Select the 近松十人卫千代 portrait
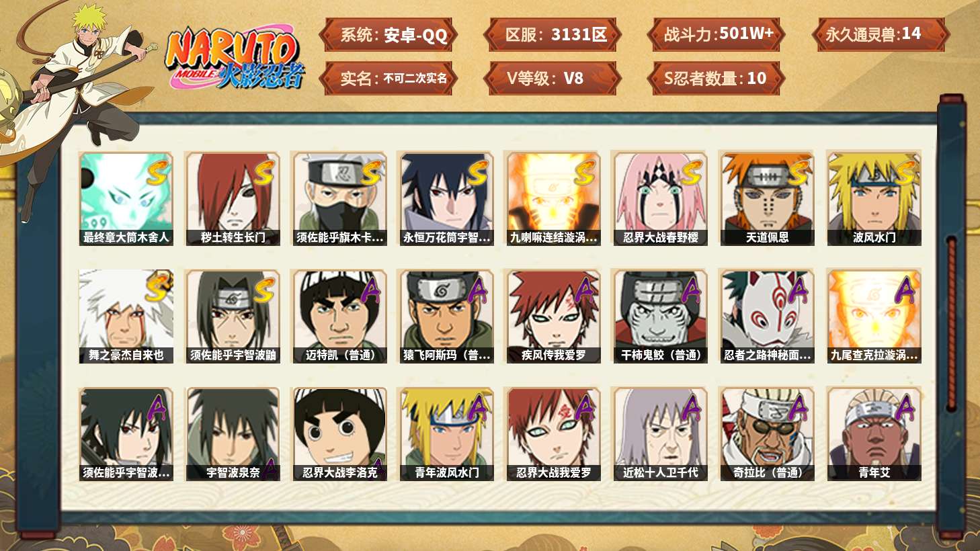 660,434
